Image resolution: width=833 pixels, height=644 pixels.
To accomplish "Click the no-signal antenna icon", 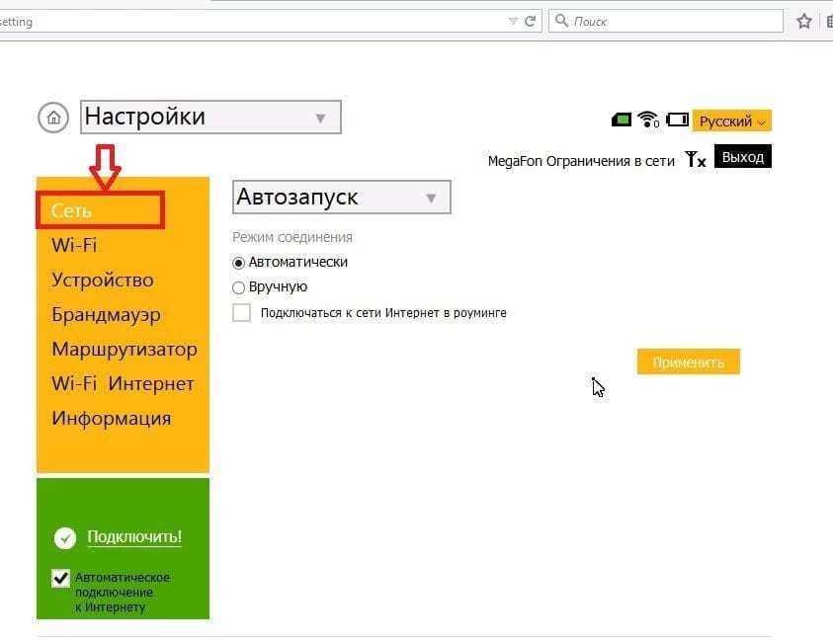I will 695,159.
